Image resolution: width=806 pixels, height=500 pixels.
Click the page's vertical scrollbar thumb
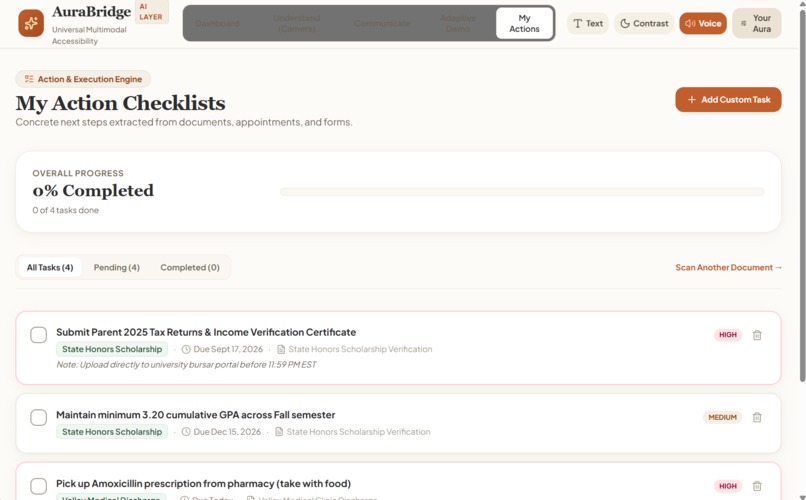[x=802, y=195]
